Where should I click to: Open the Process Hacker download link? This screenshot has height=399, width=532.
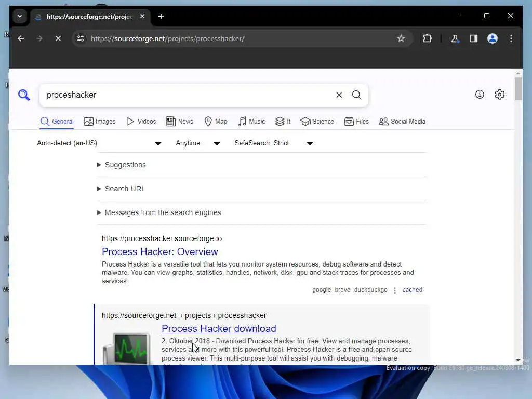219,328
